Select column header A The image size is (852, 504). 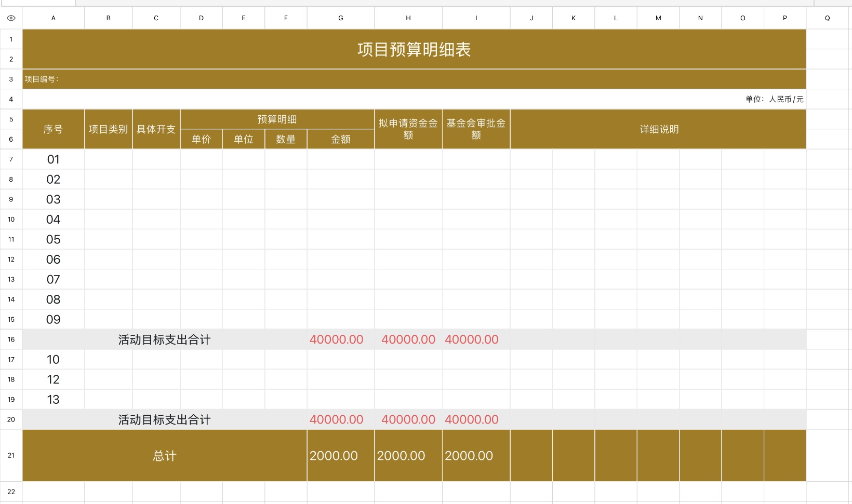tap(53, 18)
